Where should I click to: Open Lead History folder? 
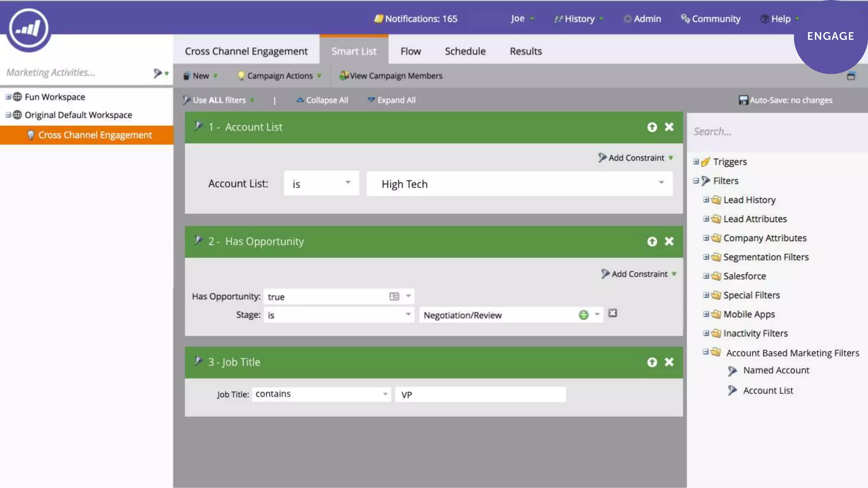(x=749, y=200)
